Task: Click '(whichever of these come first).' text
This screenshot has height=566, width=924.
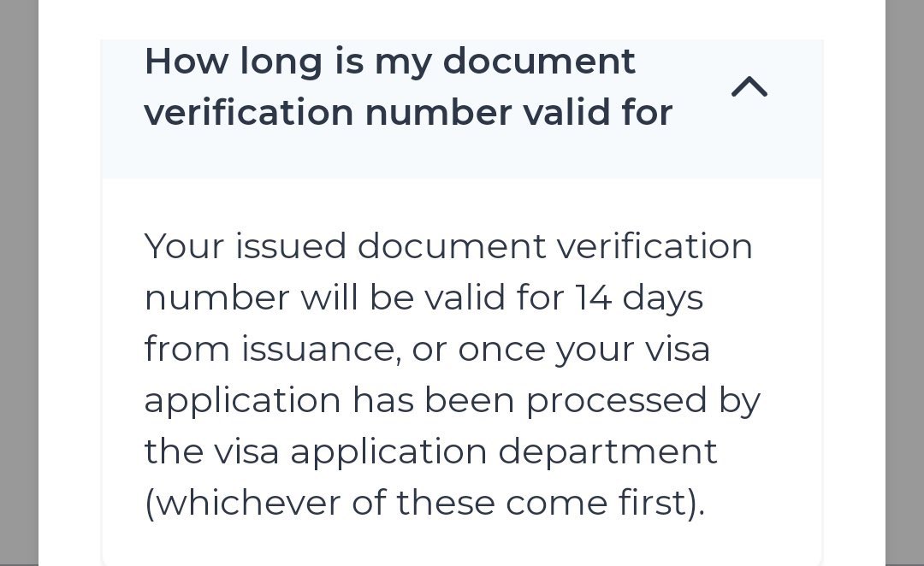Action: (x=424, y=503)
